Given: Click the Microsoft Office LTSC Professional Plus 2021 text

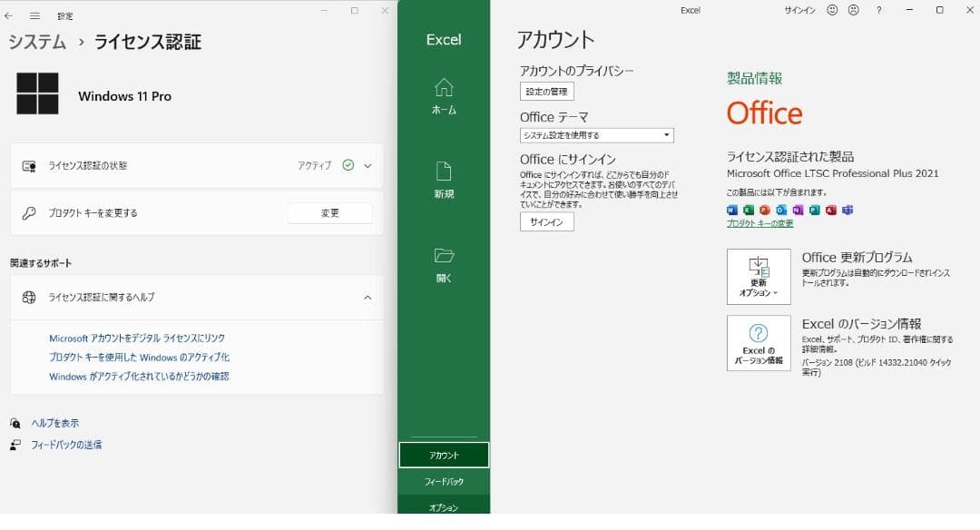Looking at the screenshot, I should pos(832,173).
